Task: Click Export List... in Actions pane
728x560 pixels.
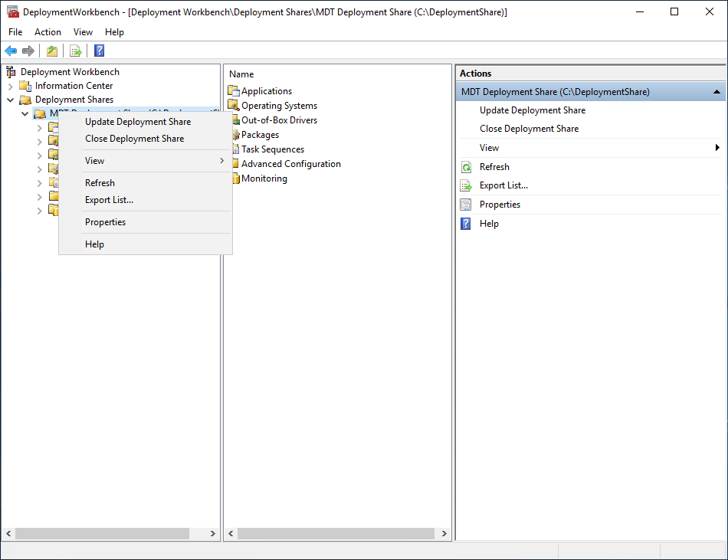Action: click(503, 185)
